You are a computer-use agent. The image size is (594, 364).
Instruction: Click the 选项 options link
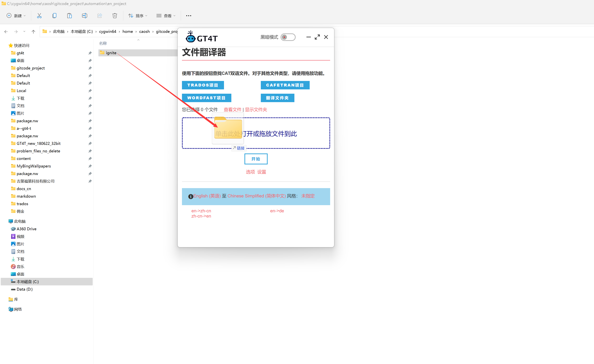coord(250,172)
